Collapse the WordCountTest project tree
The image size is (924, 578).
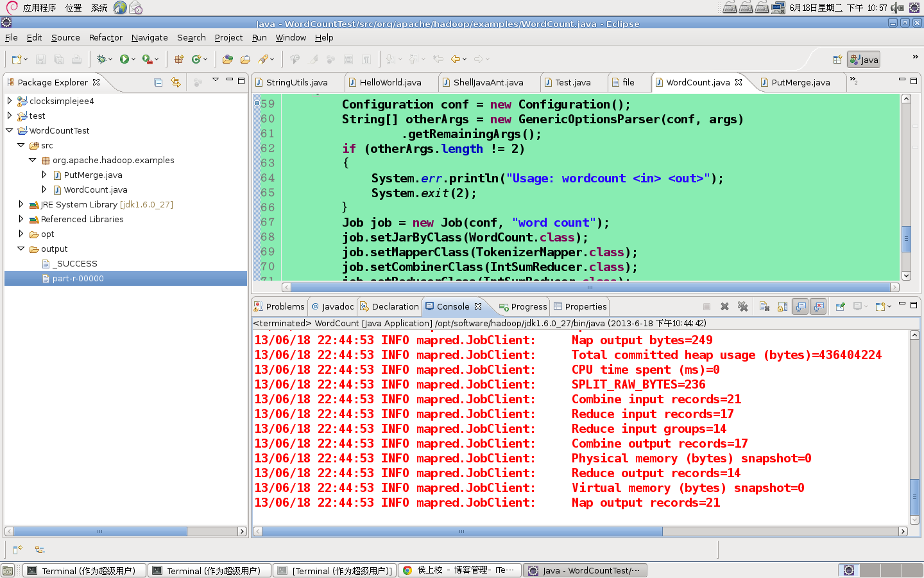click(10, 130)
